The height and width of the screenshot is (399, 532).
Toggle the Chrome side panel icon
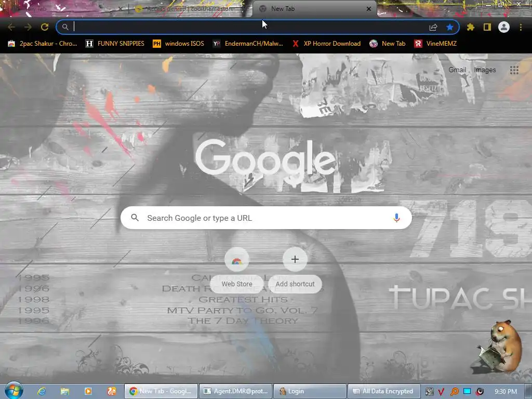click(487, 27)
